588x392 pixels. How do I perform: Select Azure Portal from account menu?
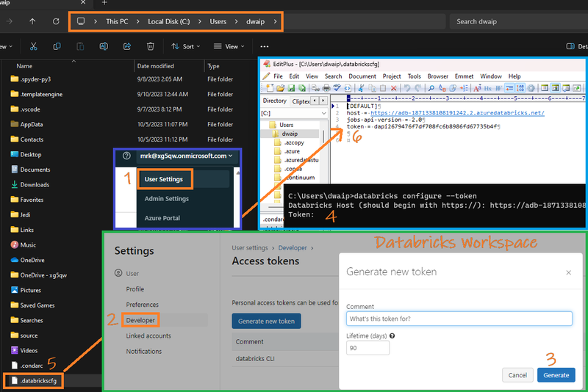(162, 218)
